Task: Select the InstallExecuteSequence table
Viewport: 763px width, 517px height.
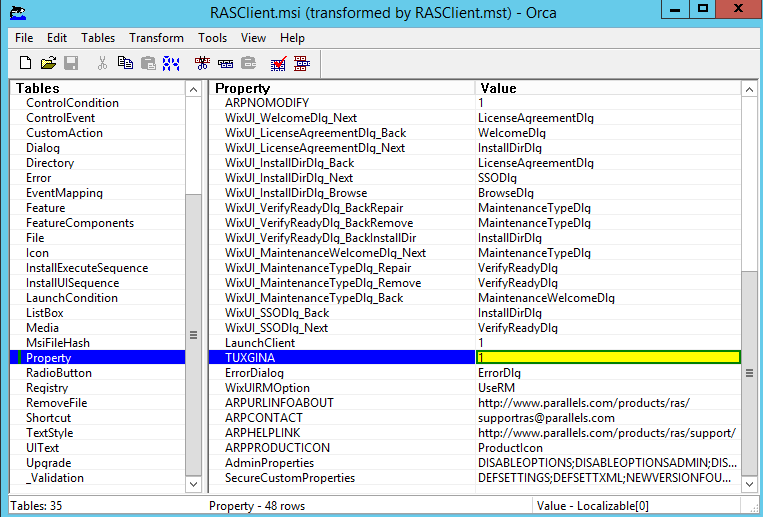Action: click(x=86, y=268)
